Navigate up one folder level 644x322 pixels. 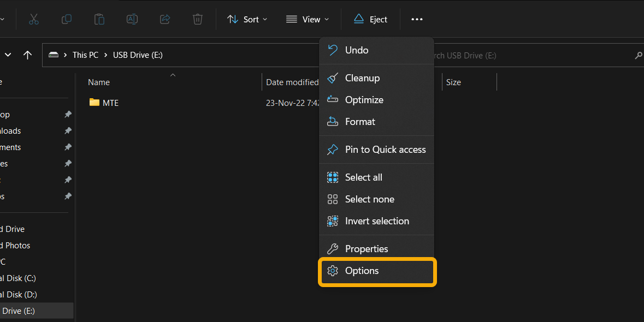tap(28, 55)
